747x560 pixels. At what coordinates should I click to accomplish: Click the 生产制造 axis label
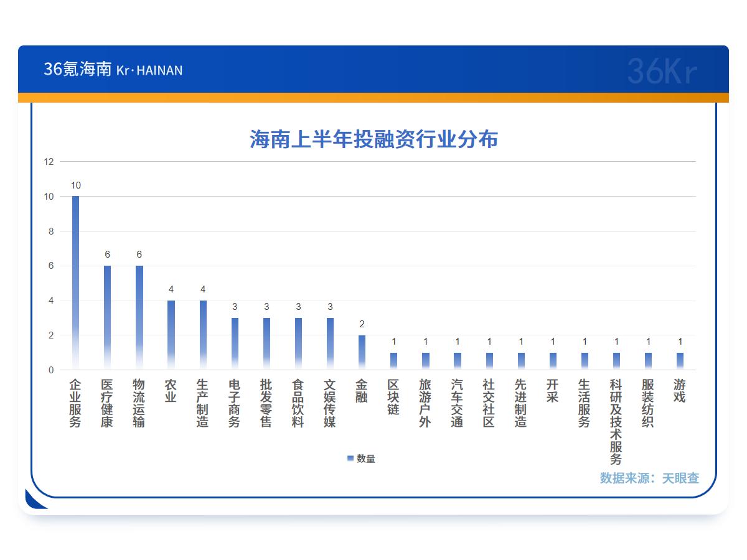[x=202, y=403]
